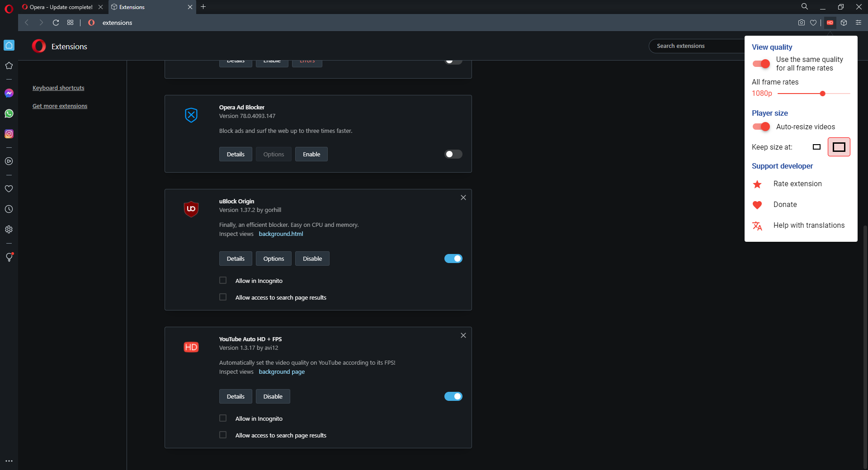Check uBlock Allow access to search results

[223, 297]
